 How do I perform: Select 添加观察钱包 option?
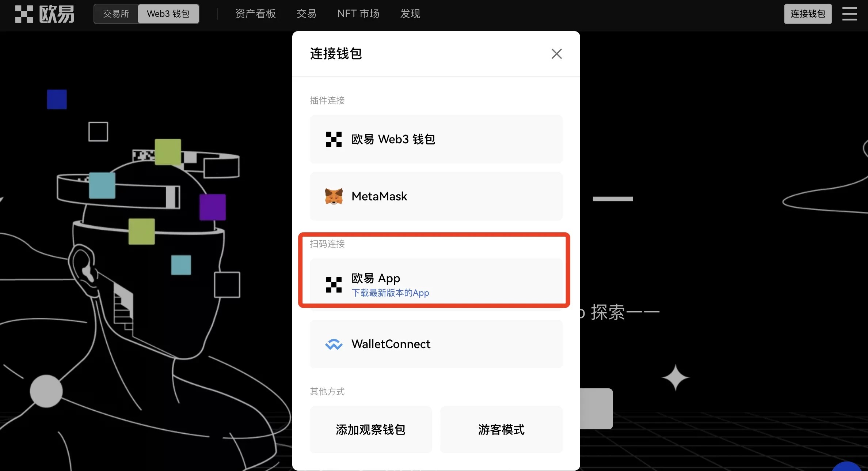(x=370, y=429)
